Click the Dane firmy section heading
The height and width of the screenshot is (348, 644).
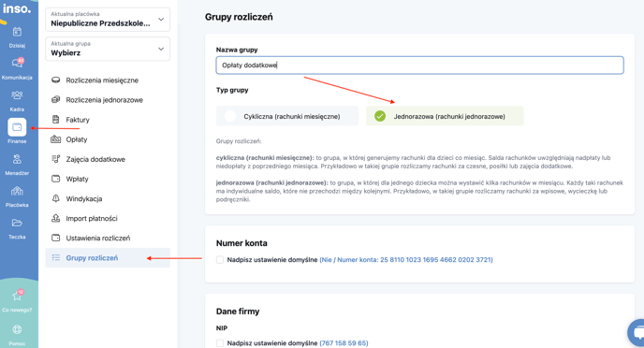(x=238, y=312)
